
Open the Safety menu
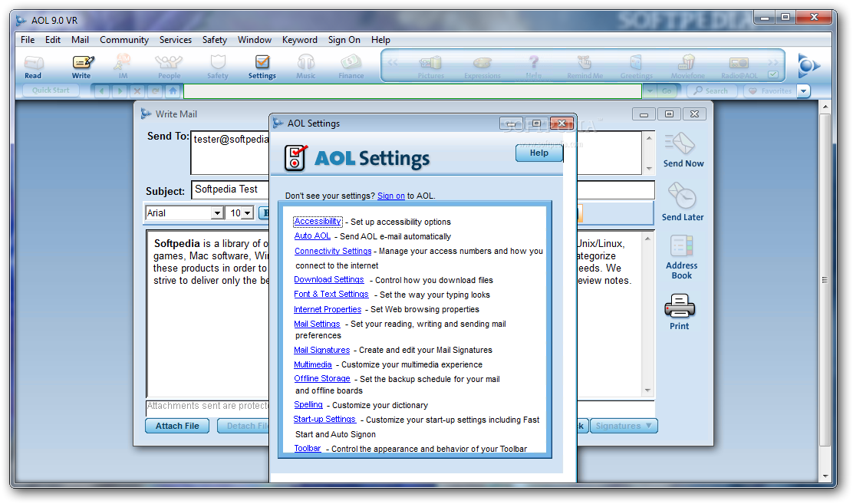tap(214, 40)
